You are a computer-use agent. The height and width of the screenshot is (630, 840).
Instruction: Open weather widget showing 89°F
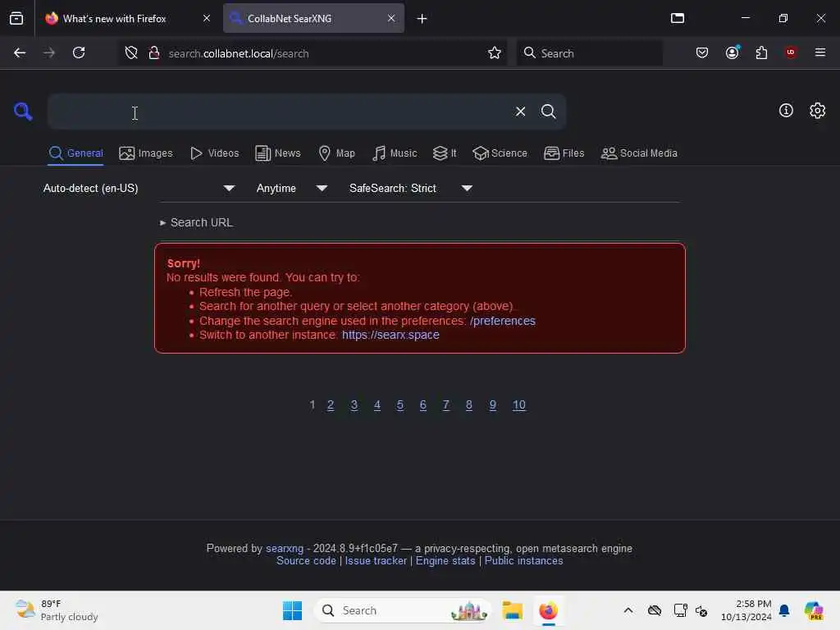pyautogui.click(x=57, y=610)
